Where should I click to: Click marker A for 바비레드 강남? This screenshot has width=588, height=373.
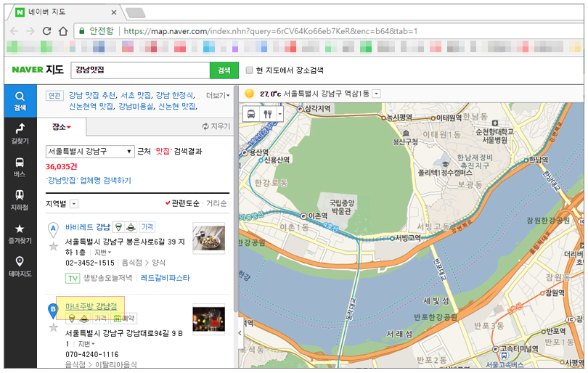tap(53, 229)
